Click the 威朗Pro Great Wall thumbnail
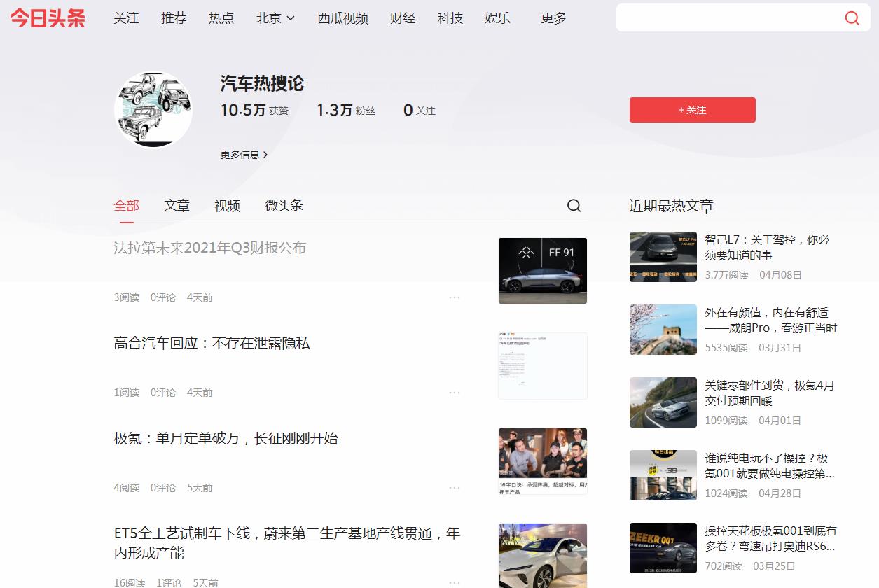The height and width of the screenshot is (588, 879). coord(663,330)
